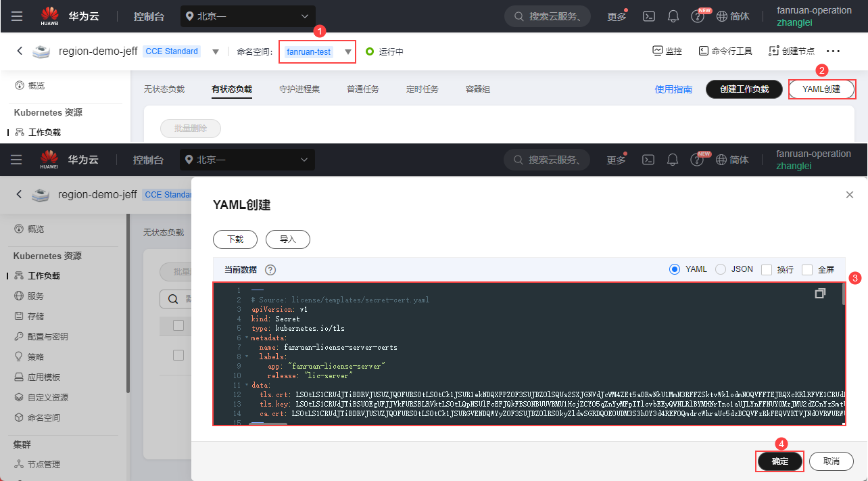
Task: Switch to the 守护进程集 tab
Action: point(299,89)
